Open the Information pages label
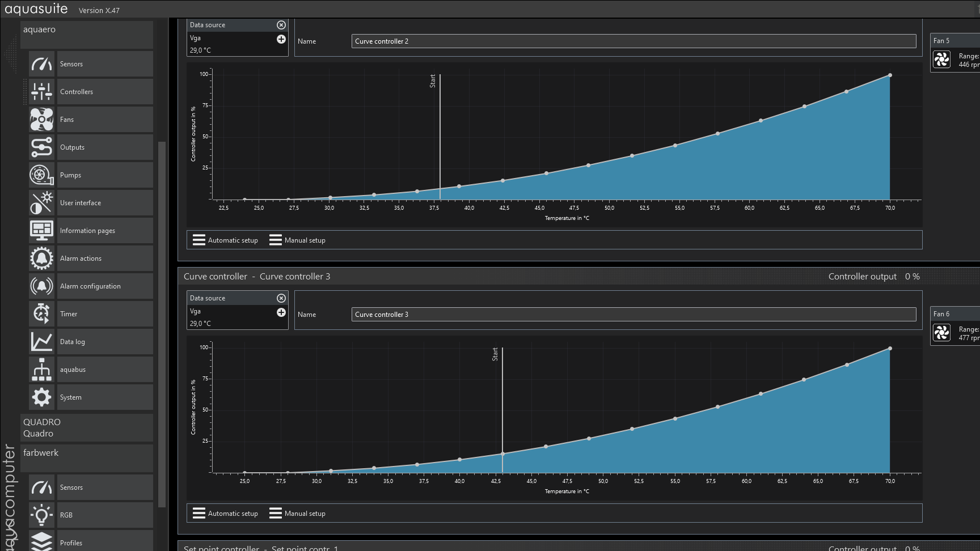Image resolution: width=980 pixels, height=551 pixels. click(x=87, y=231)
